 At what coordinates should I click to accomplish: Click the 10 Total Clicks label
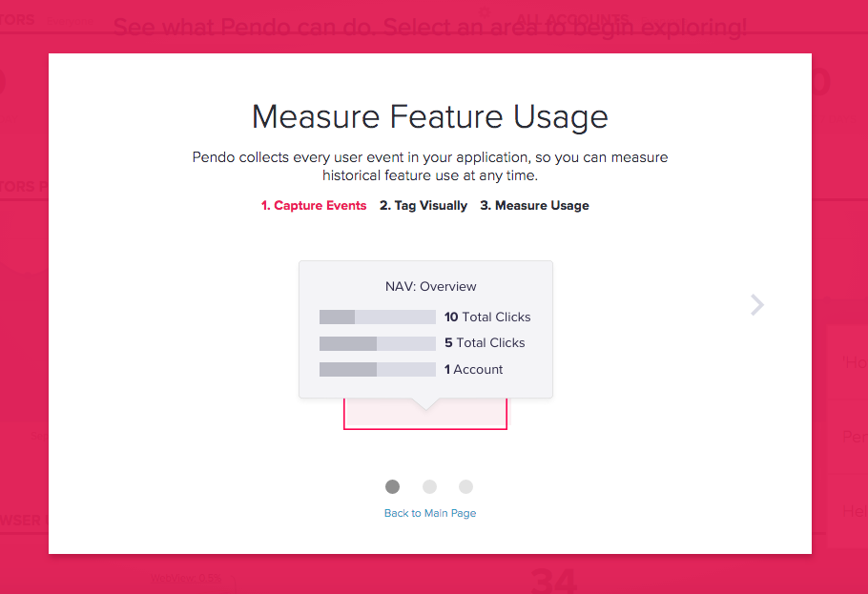coord(487,317)
